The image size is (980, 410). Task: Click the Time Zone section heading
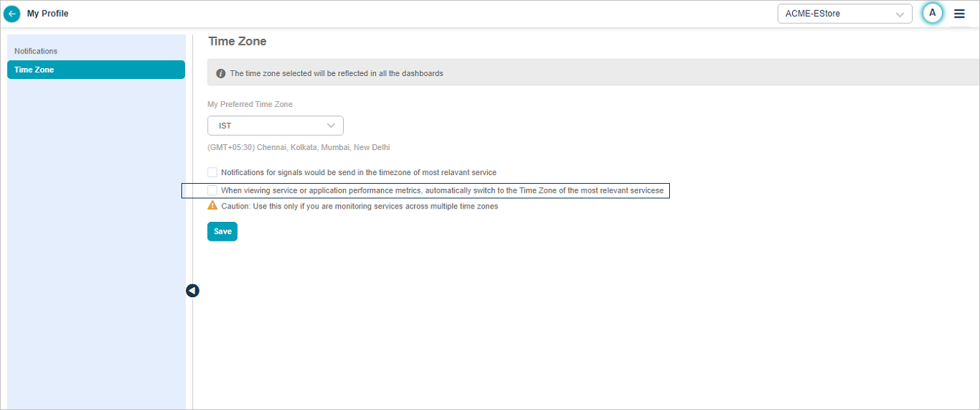point(237,42)
